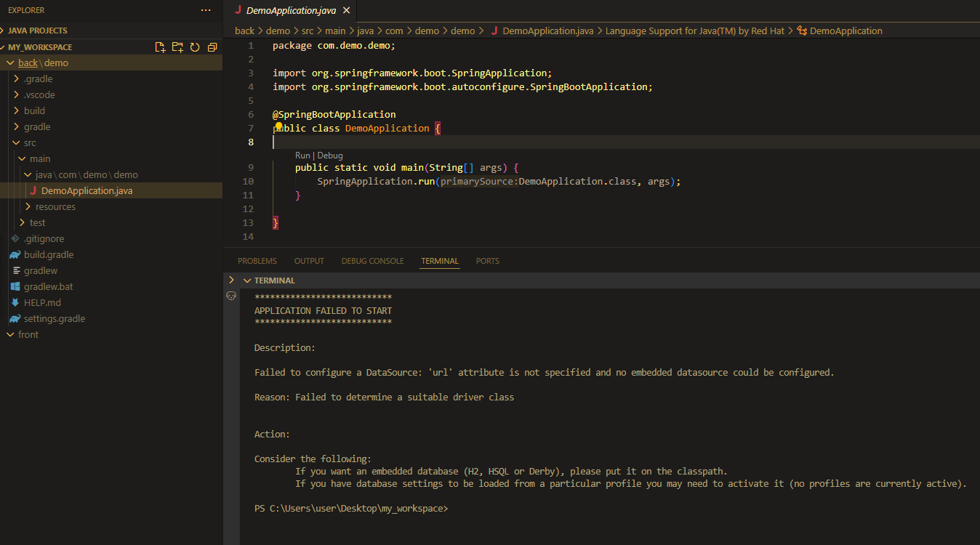Click 'APPLICATION FAILED TO START' in terminal
This screenshot has width=980, height=545.
(x=323, y=311)
